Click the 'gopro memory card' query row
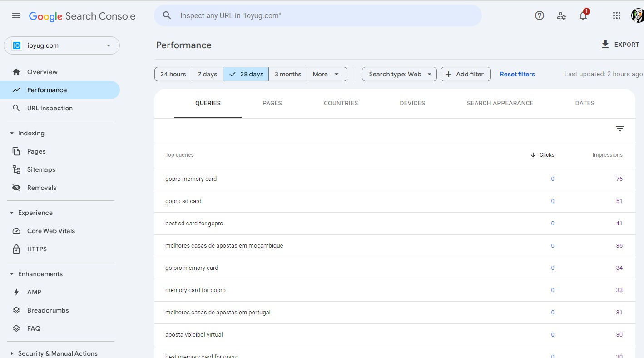This screenshot has height=358, width=644. [395, 179]
